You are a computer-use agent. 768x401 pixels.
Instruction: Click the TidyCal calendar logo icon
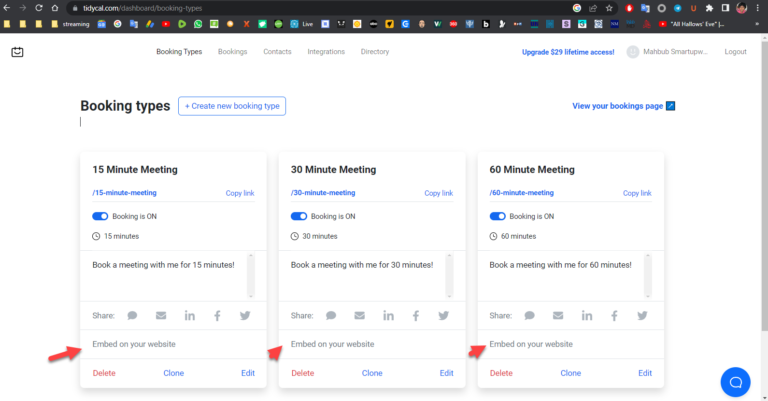pyautogui.click(x=17, y=51)
